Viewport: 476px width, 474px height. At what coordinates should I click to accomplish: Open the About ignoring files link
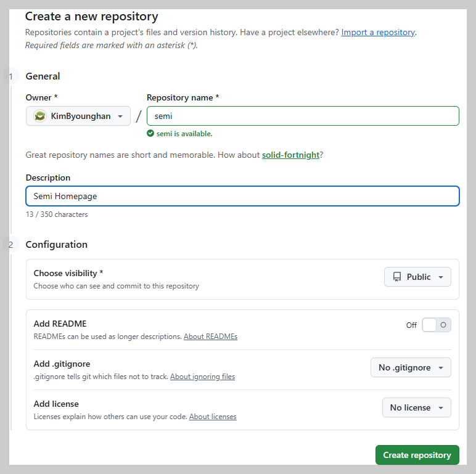click(x=202, y=377)
